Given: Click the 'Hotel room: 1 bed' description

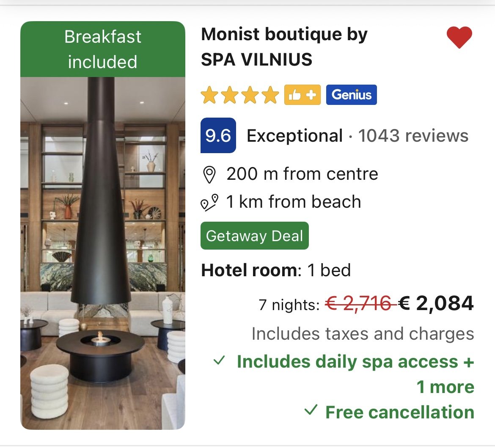Looking at the screenshot, I should (276, 270).
